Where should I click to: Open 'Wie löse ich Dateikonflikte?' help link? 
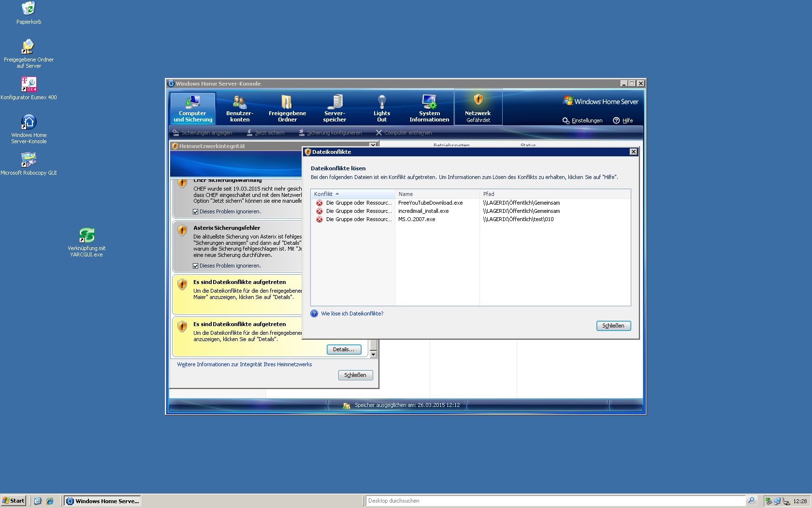352,314
